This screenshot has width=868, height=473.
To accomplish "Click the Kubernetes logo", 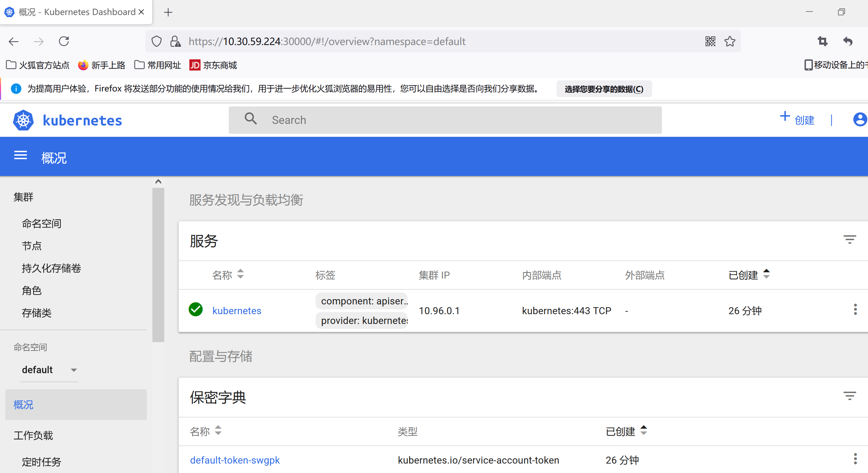I will (23, 120).
